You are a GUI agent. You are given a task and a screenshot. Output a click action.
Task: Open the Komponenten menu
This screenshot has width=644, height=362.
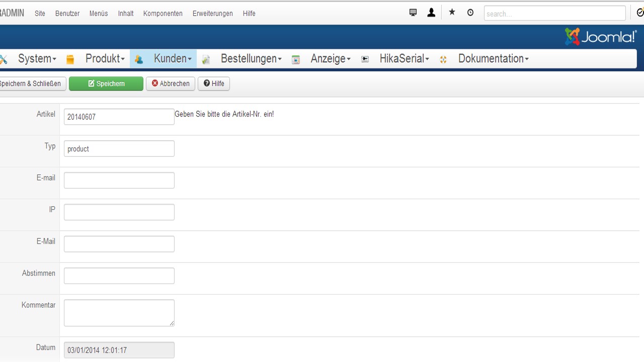tap(163, 14)
